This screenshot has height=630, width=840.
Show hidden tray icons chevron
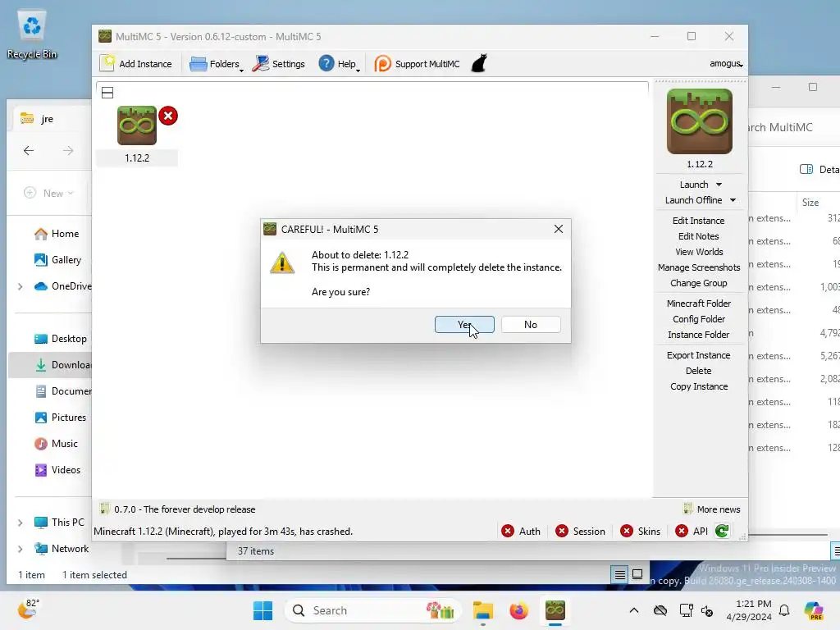(x=634, y=610)
